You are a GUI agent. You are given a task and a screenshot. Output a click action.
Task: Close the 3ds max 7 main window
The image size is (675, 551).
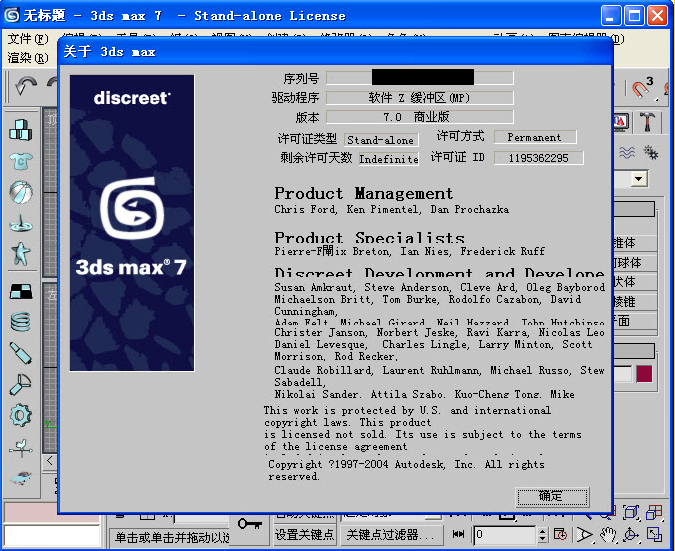pyautogui.click(x=657, y=16)
